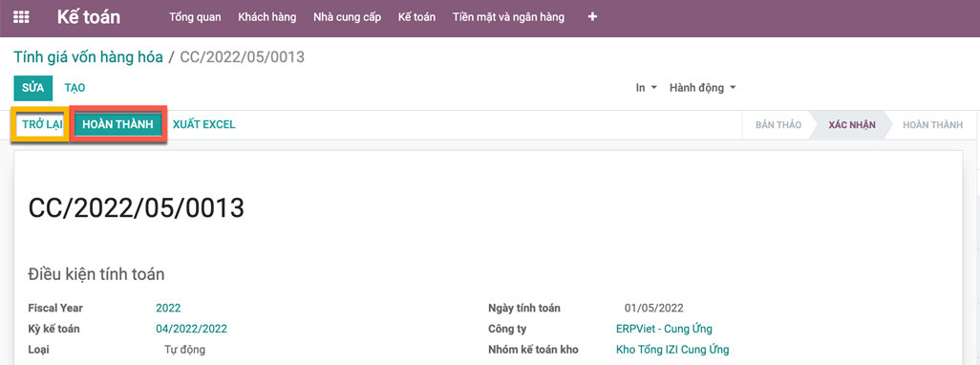Click the HOÀN THÀNH action button

118,124
